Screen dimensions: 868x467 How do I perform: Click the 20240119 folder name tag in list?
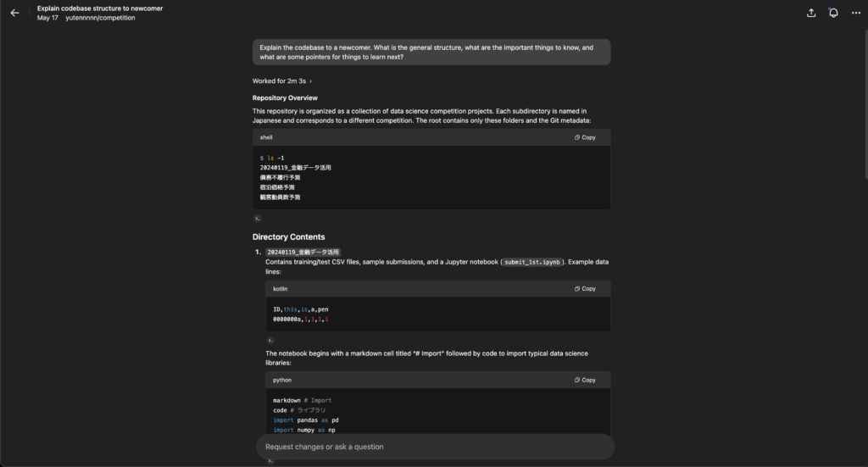tap(303, 253)
